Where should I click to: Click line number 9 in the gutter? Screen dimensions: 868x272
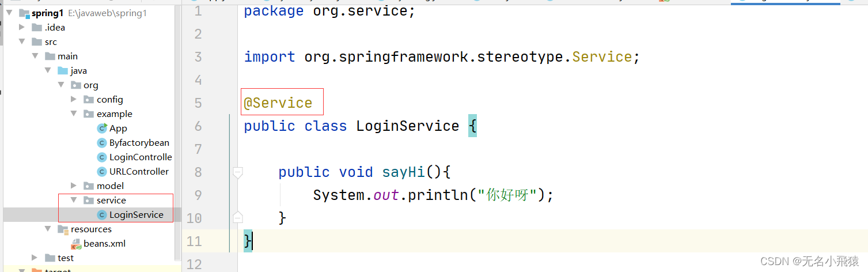coord(199,195)
